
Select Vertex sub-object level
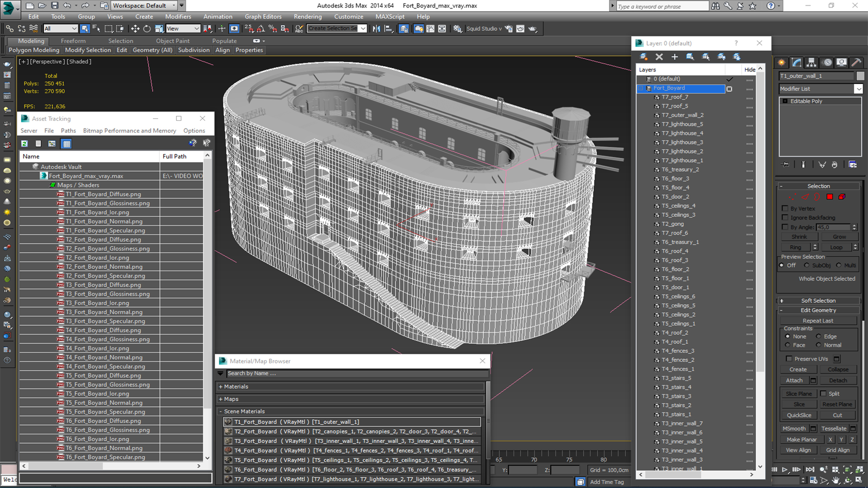793,197
